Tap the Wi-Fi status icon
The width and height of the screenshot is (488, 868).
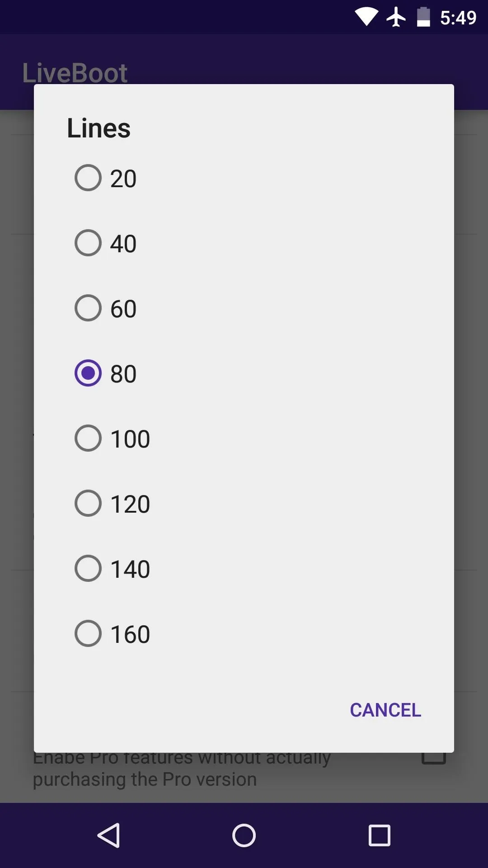pos(366,17)
